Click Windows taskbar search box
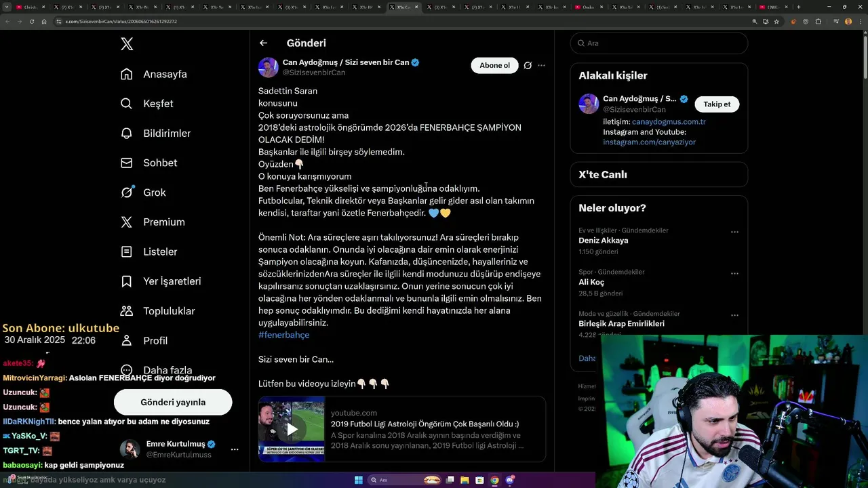Image resolution: width=868 pixels, height=488 pixels. point(405,480)
